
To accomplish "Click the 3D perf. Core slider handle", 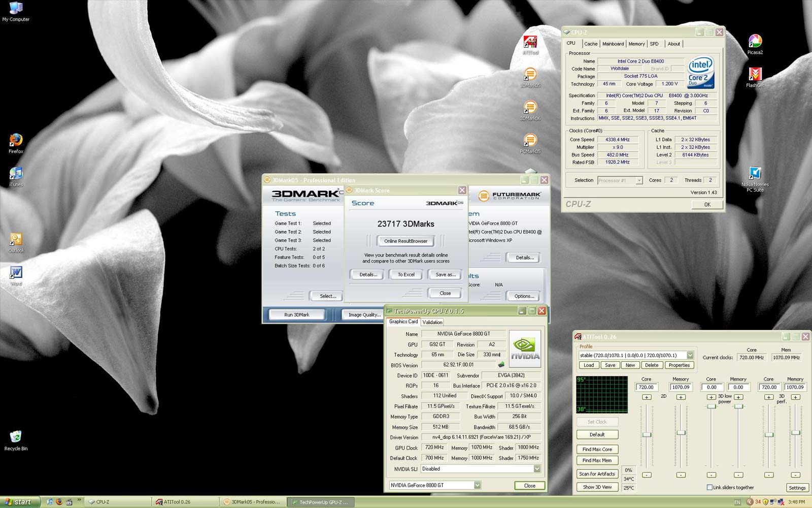I will pos(769,434).
